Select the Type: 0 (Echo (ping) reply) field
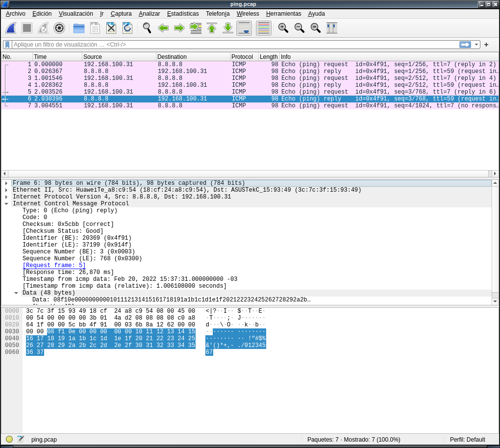The height and width of the screenshot is (448, 500). [x=70, y=210]
